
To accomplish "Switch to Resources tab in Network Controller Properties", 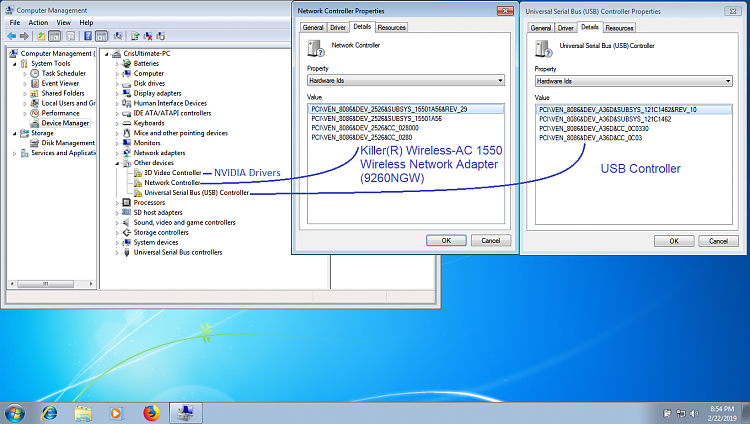I will click(391, 28).
